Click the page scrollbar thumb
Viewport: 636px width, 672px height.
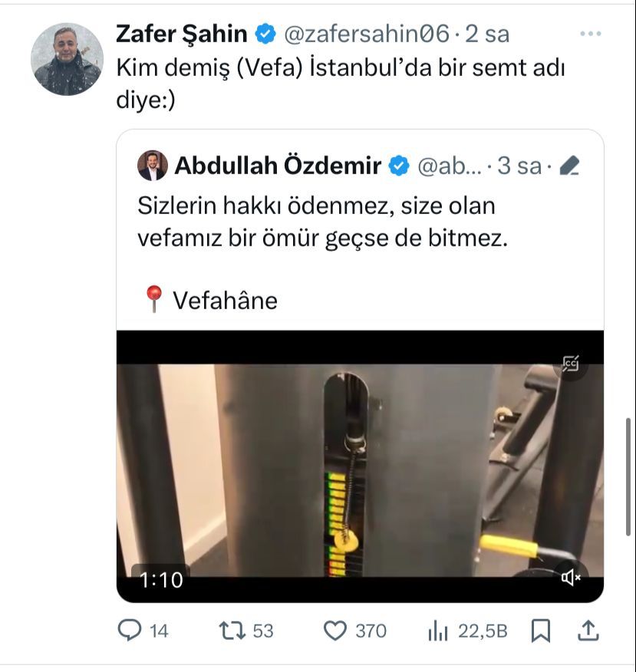click(x=628, y=476)
